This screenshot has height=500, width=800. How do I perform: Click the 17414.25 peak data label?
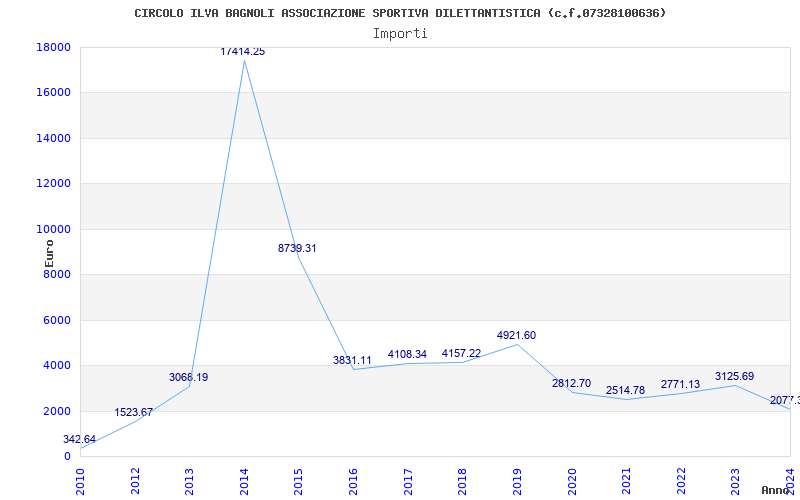click(x=242, y=52)
